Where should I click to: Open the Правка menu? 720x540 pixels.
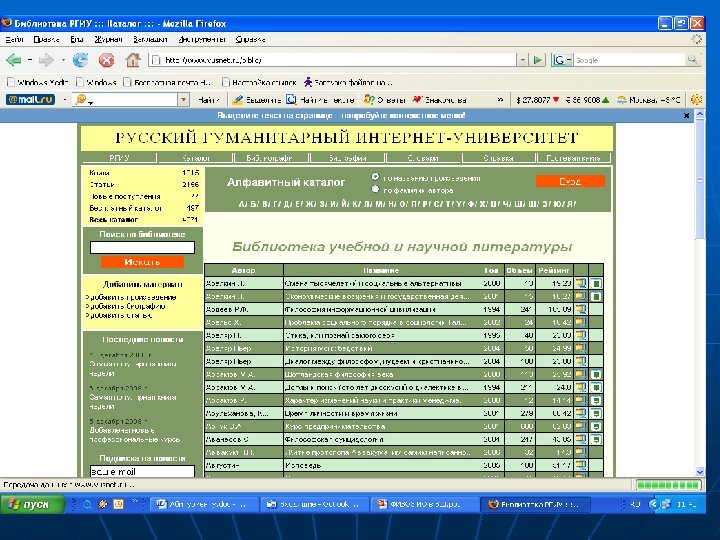[46, 39]
